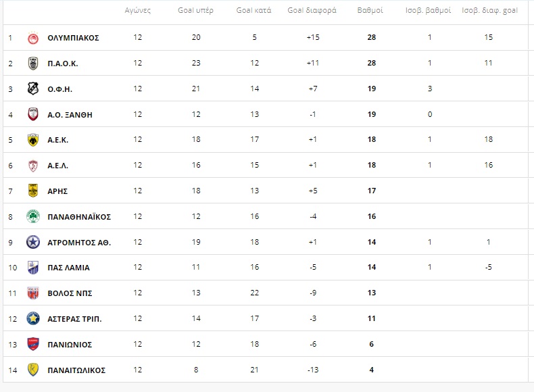Sort by the Βαθμοί column header
This screenshot has height=392, width=534.
click(370, 10)
